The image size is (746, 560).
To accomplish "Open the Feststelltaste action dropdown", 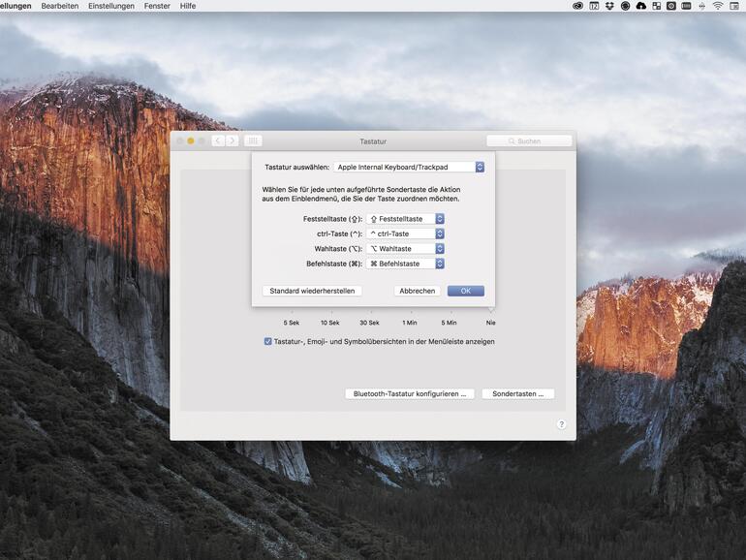I will click(405, 219).
